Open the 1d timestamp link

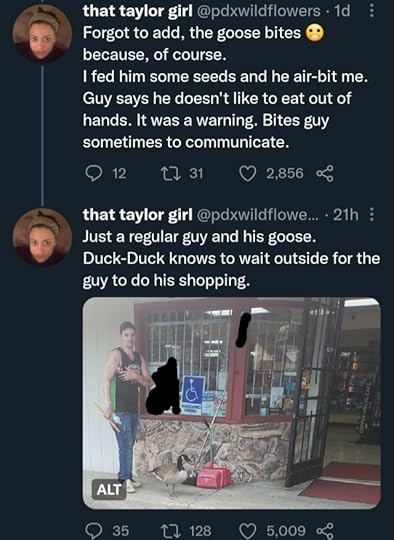click(342, 11)
